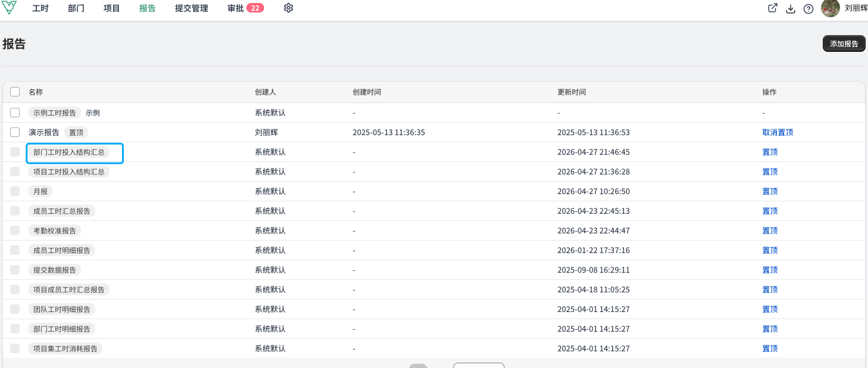This screenshot has height=368, width=868.
Task: Open the 项目 tab
Action: [x=112, y=8]
